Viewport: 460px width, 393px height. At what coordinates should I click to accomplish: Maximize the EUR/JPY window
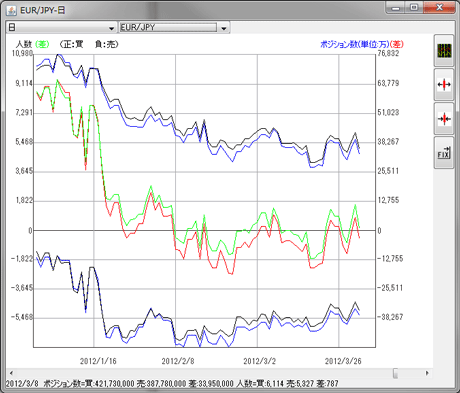pyautogui.click(x=414, y=8)
